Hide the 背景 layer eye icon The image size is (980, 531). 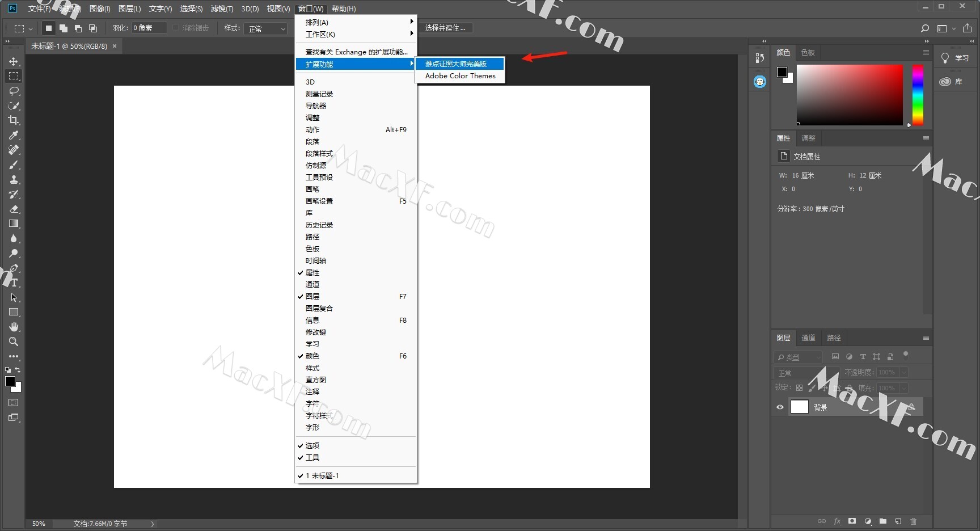coord(780,407)
